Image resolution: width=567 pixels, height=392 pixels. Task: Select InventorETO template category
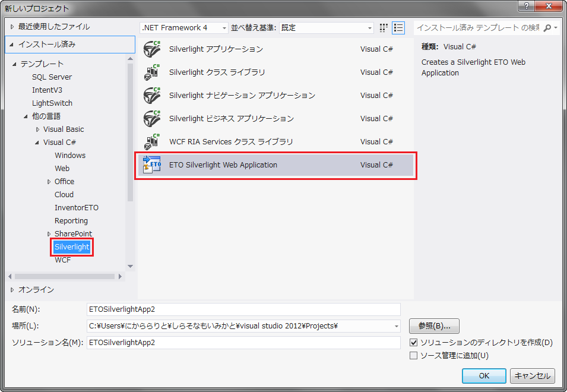coord(77,207)
